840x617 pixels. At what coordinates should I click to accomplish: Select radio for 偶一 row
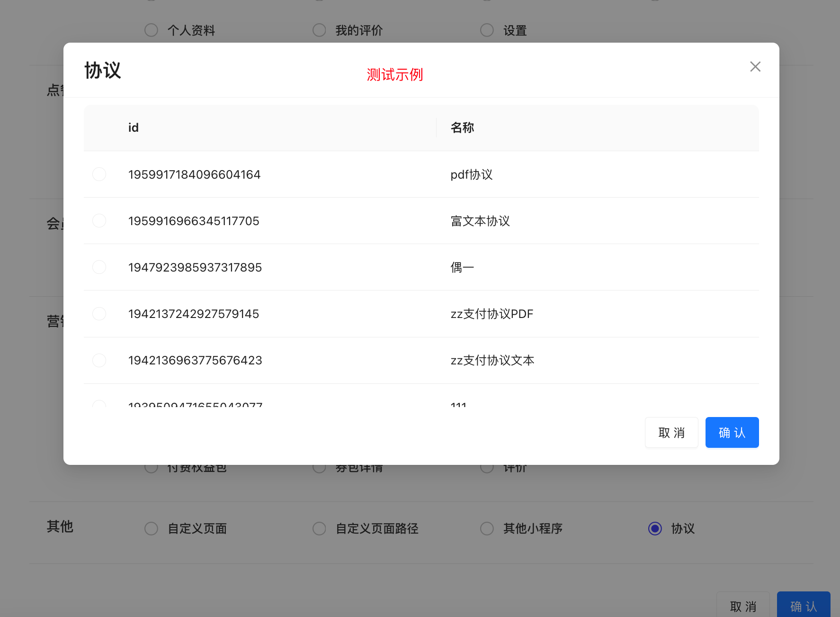[99, 267]
